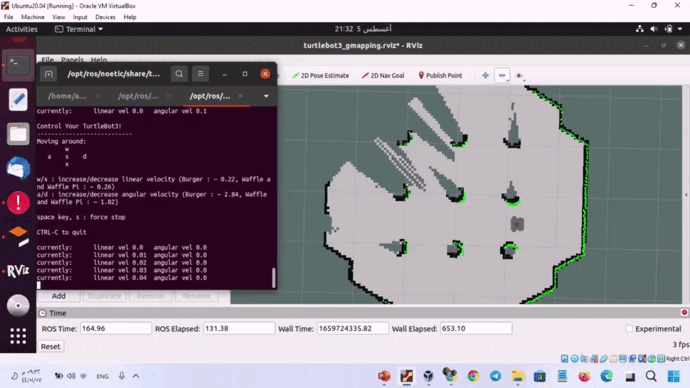The image size is (690, 388).
Task: Click the microphone icon in the Windows tray
Action: [x=121, y=376]
